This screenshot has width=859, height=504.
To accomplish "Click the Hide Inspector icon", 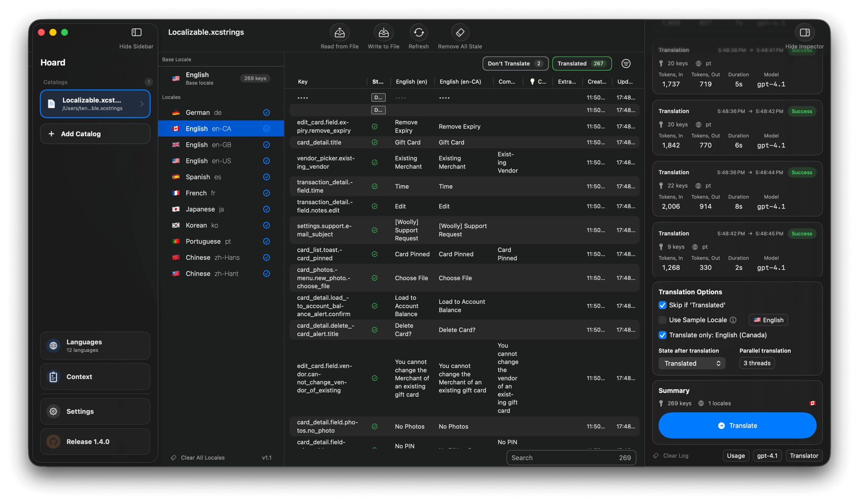I will 804,33.
